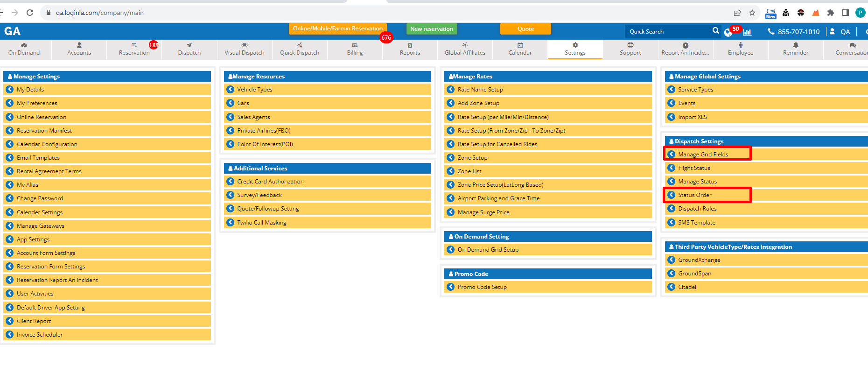Open Manage Grid Fields link
Image resolution: width=868 pixels, height=380 pixels.
point(703,154)
